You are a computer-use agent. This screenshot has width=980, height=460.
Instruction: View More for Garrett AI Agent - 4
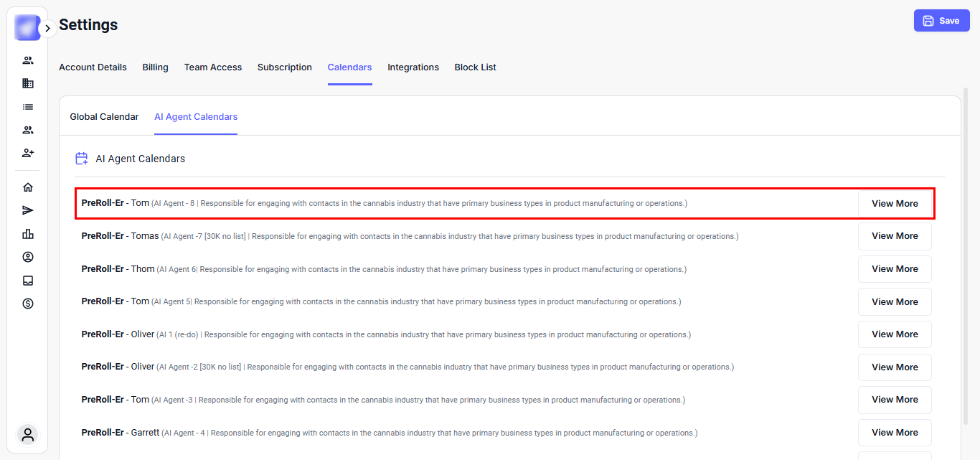(895, 433)
